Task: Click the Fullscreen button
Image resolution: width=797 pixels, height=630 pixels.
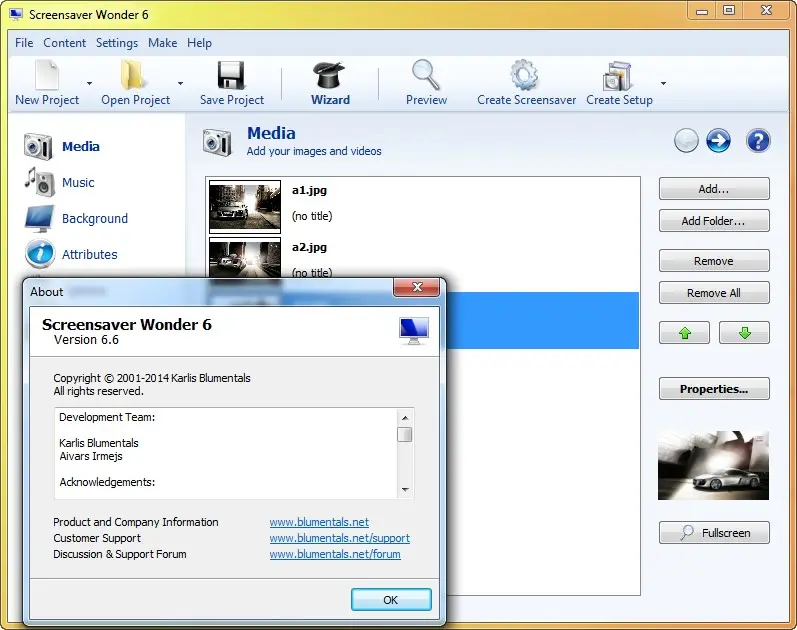Action: (x=714, y=533)
